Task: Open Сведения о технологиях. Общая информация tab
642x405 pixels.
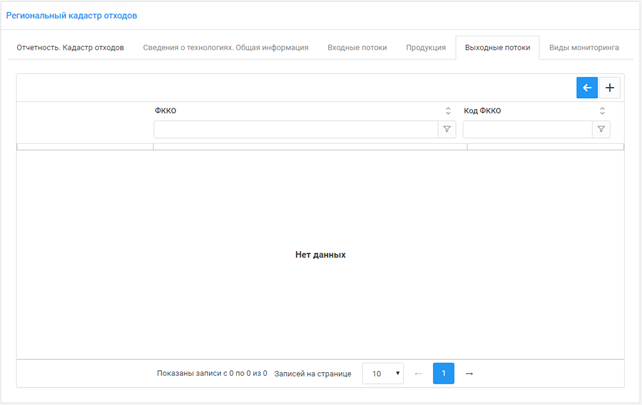Action: coord(226,48)
